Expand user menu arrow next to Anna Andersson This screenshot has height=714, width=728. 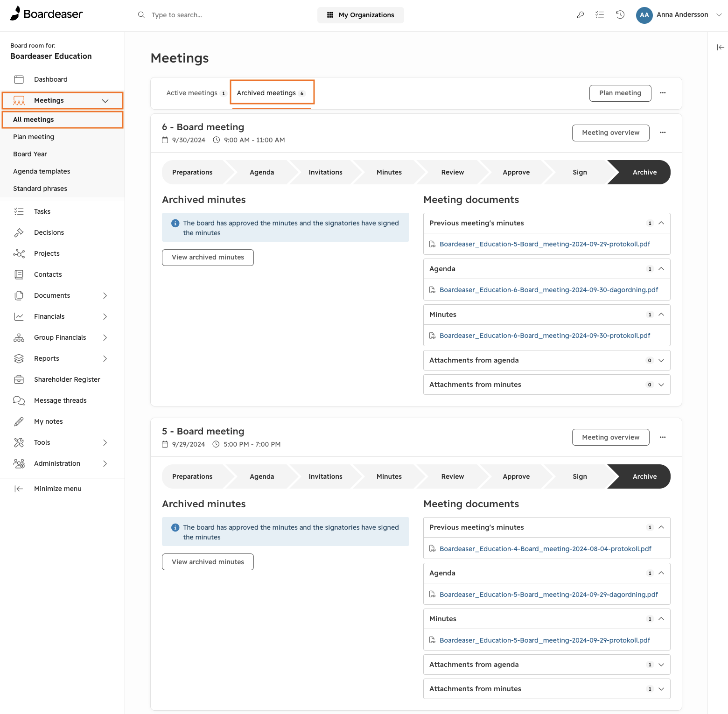[x=719, y=15]
